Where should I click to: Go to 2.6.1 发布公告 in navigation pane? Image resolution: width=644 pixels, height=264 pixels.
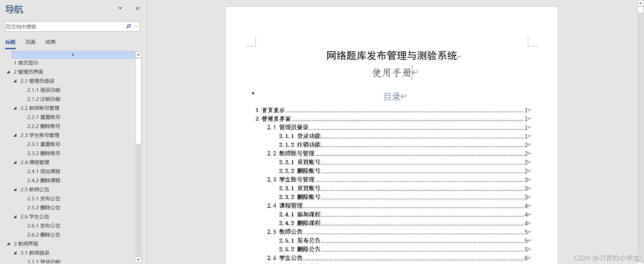click(44, 225)
